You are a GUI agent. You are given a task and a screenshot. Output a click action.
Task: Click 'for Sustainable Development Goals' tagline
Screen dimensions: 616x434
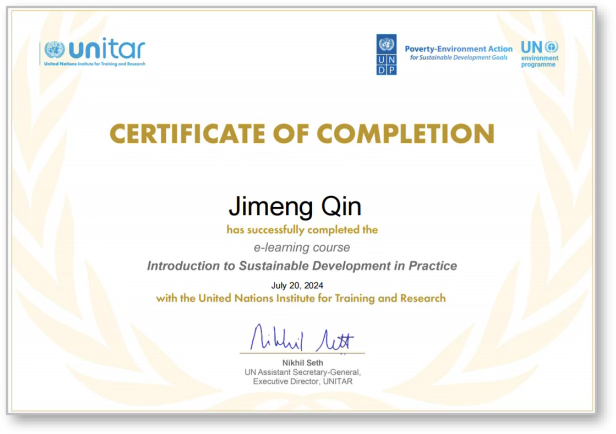point(458,58)
